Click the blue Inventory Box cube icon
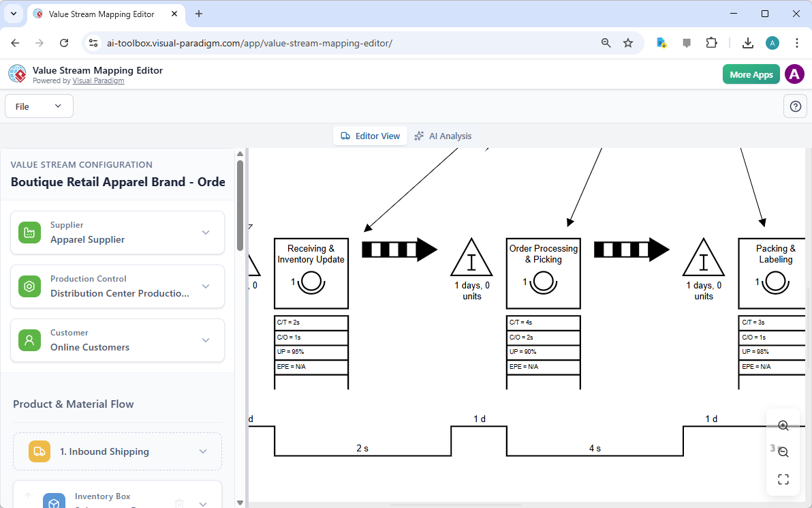This screenshot has width=812, height=508. (x=54, y=502)
